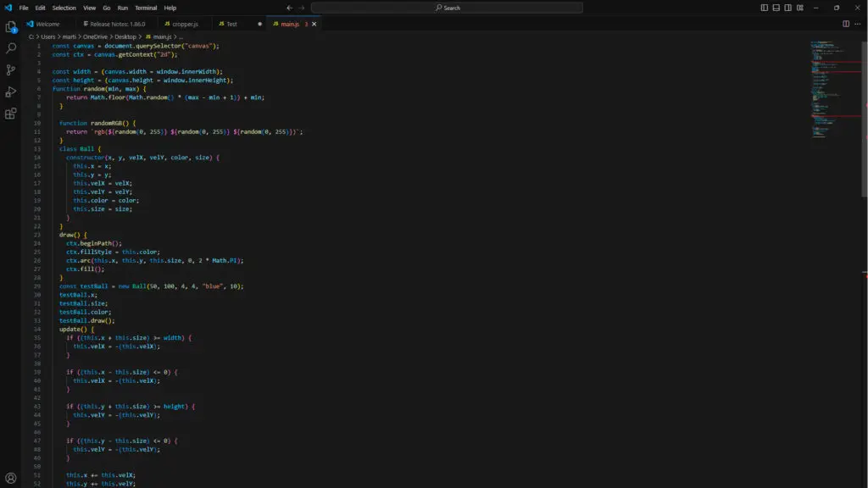Click 'C:' in the breadcrumb path

(31, 36)
